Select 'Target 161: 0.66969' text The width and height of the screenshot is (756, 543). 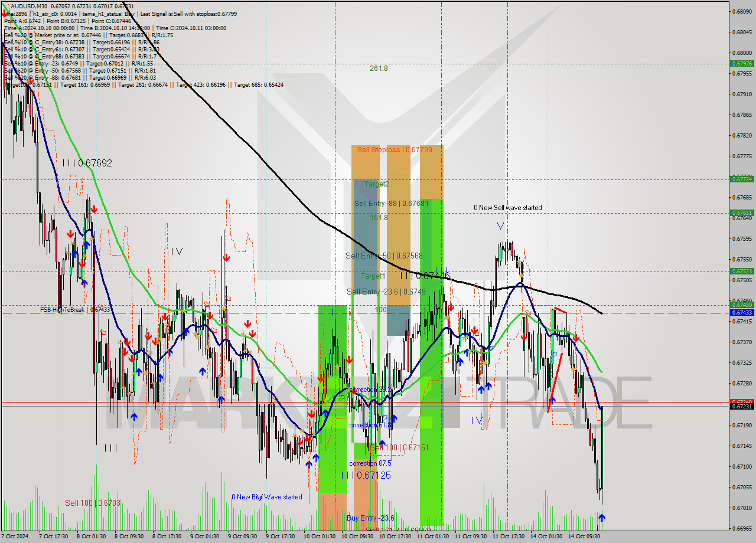[x=85, y=84]
